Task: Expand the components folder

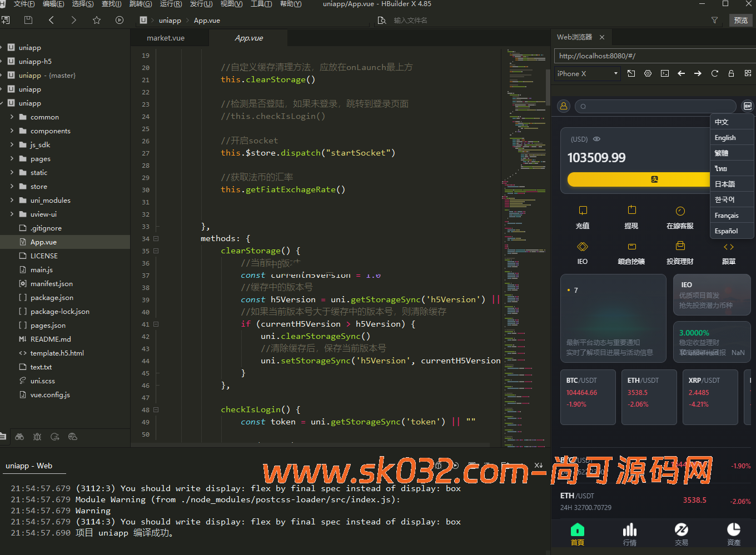Action: point(12,131)
